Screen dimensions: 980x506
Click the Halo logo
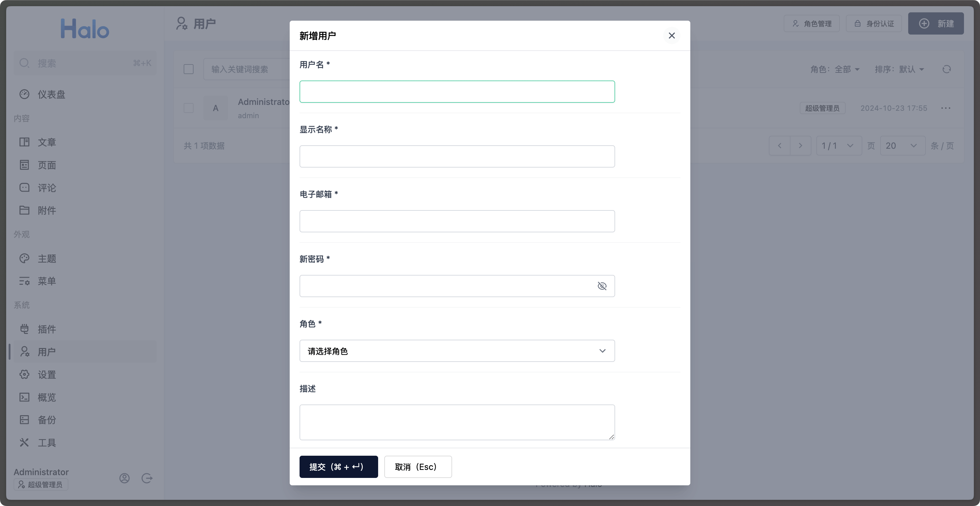(x=85, y=29)
